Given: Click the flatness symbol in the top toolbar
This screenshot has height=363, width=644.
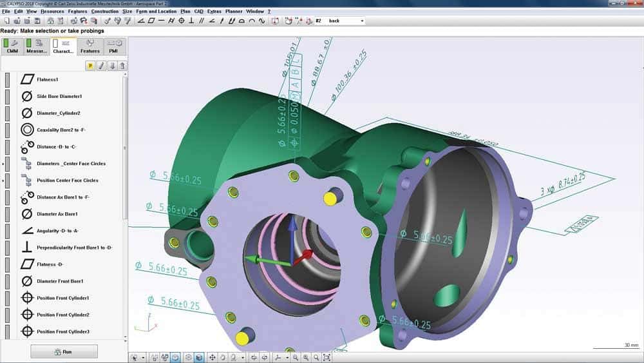Looking at the screenshot, I should (x=151, y=21).
